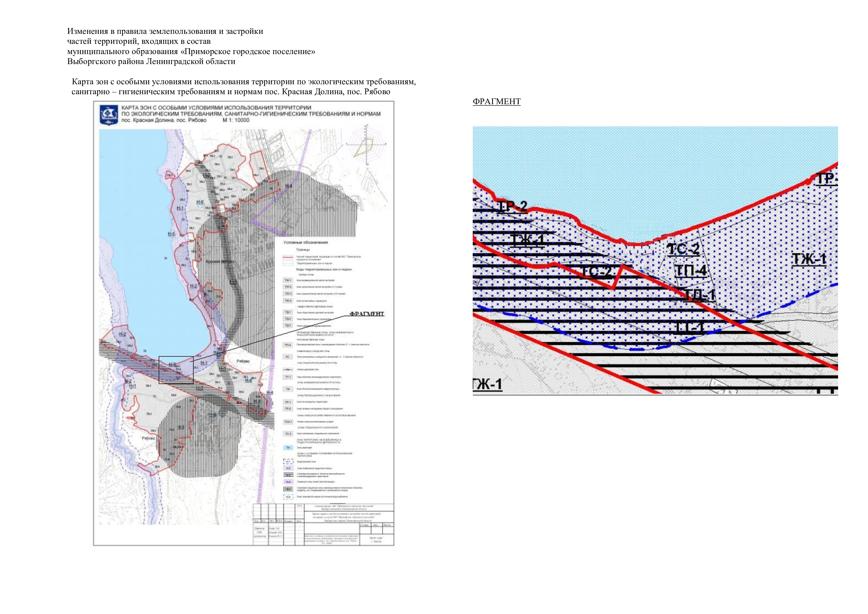Click the ТИ legend code box
The width and height of the screenshot is (868, 614).
click(288, 389)
